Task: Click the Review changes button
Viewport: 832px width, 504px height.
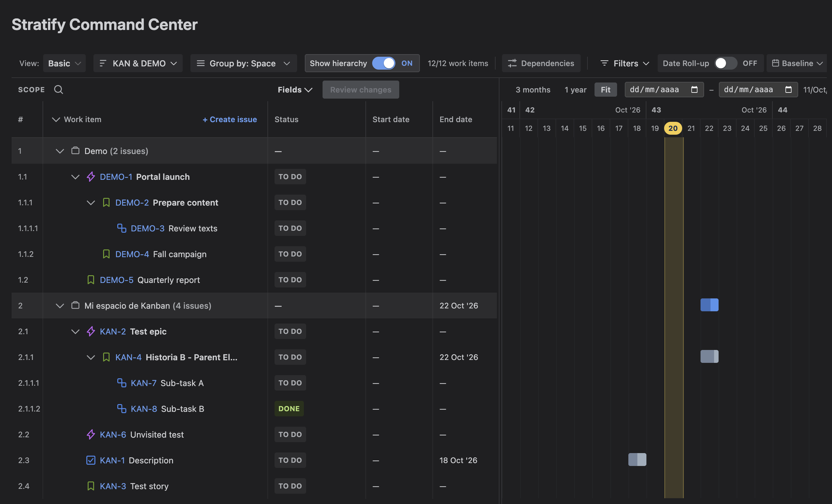Action: tap(361, 90)
